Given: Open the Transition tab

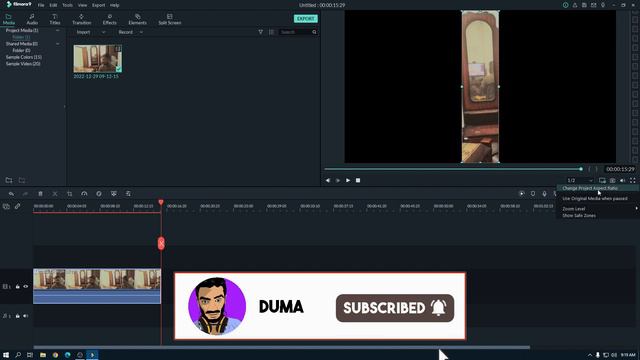Looking at the screenshot, I should coord(82,19).
